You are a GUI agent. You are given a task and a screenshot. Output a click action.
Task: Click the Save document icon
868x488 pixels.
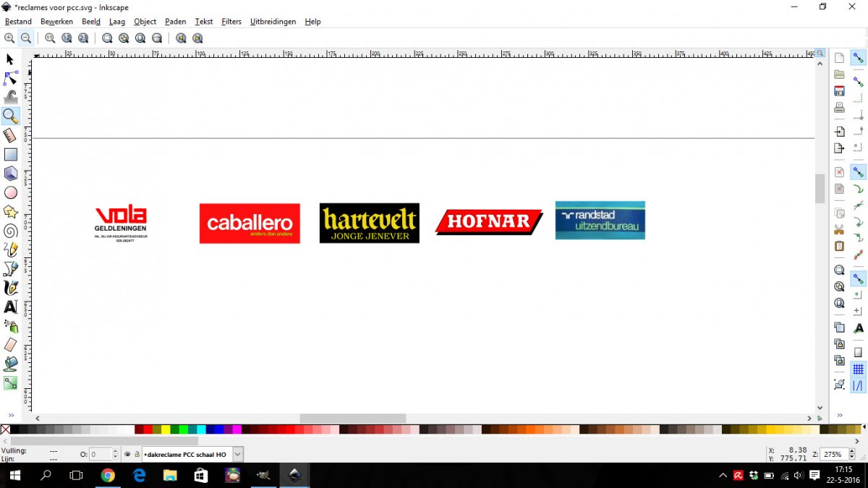tap(839, 91)
